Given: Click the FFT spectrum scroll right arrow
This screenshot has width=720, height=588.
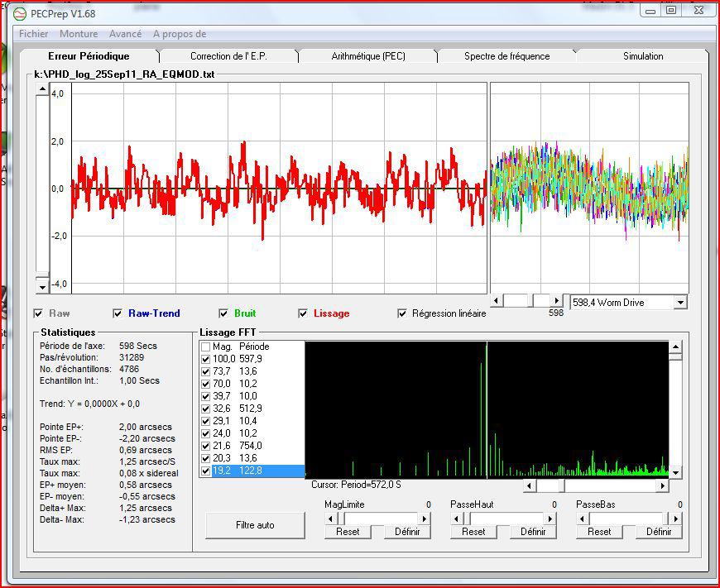Looking at the screenshot, I should coord(661,486).
